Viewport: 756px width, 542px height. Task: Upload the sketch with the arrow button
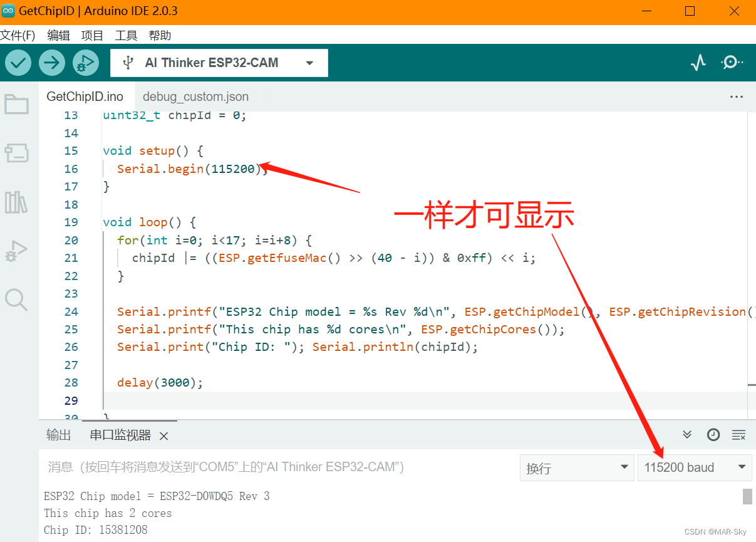(x=52, y=63)
